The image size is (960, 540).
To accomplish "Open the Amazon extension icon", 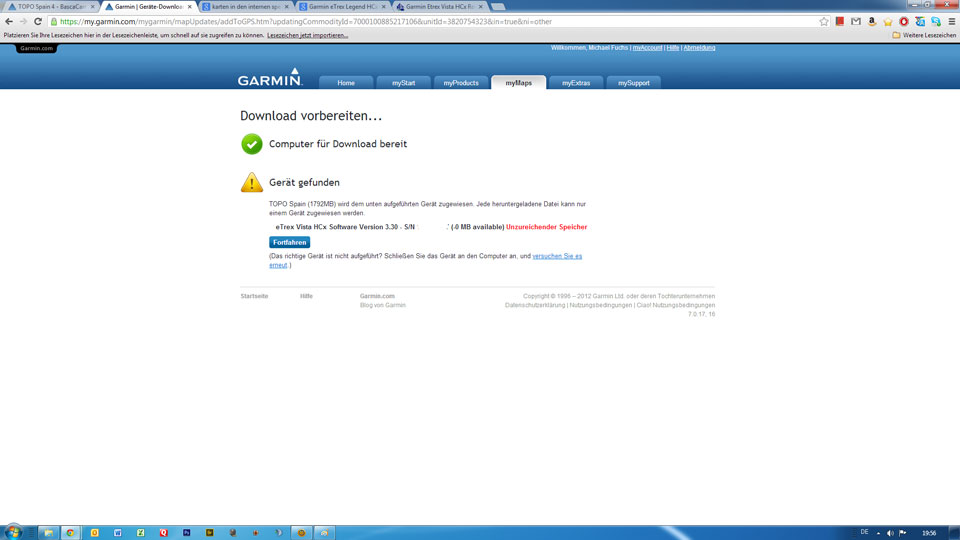I will (872, 21).
